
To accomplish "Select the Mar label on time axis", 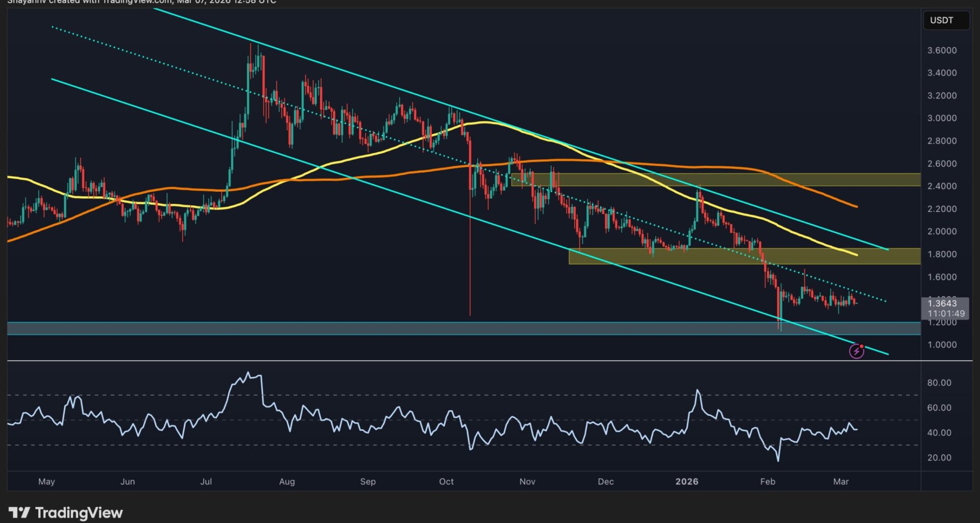I will 841,482.
